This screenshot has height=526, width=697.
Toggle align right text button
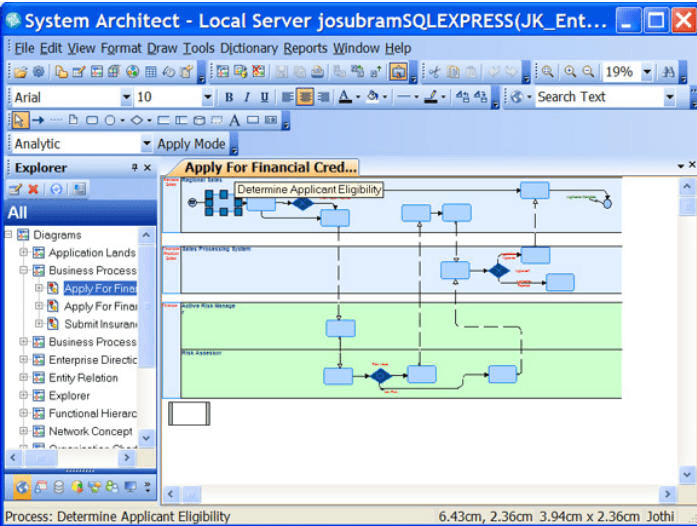coord(323,97)
